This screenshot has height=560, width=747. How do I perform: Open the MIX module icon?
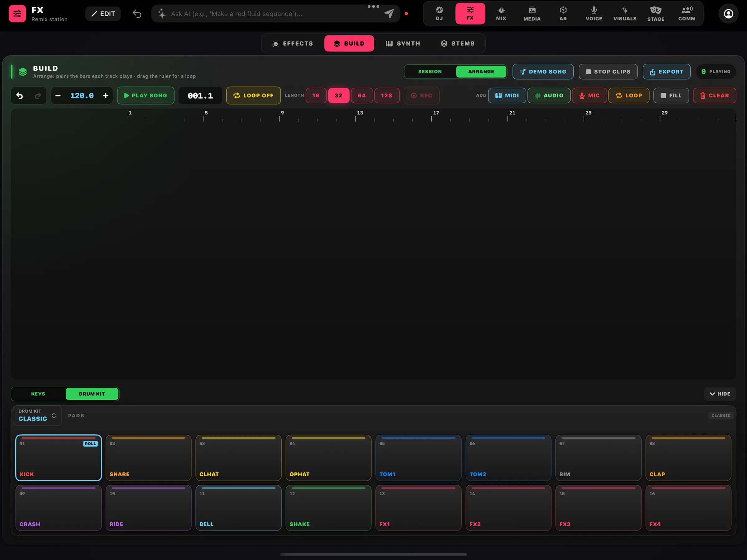(x=501, y=13)
